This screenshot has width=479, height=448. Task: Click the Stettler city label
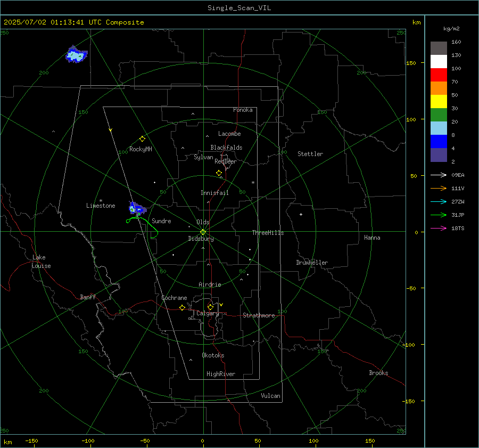[x=310, y=154]
